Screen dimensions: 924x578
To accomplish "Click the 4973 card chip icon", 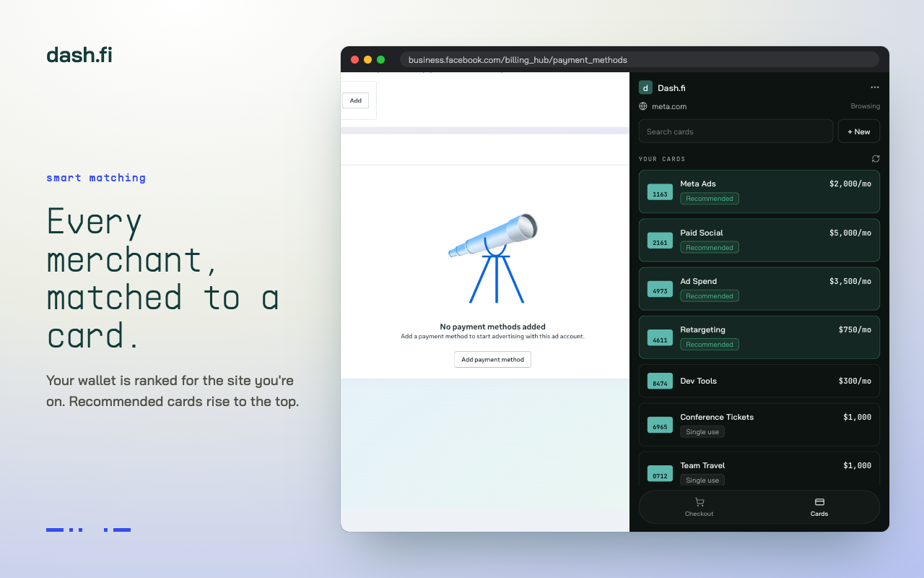I will (660, 290).
